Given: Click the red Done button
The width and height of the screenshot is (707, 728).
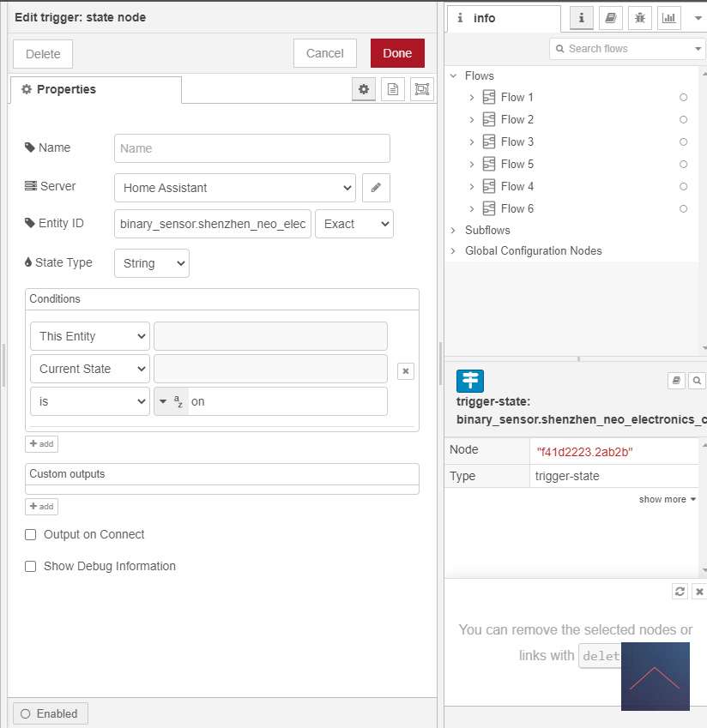Looking at the screenshot, I should 397,53.
